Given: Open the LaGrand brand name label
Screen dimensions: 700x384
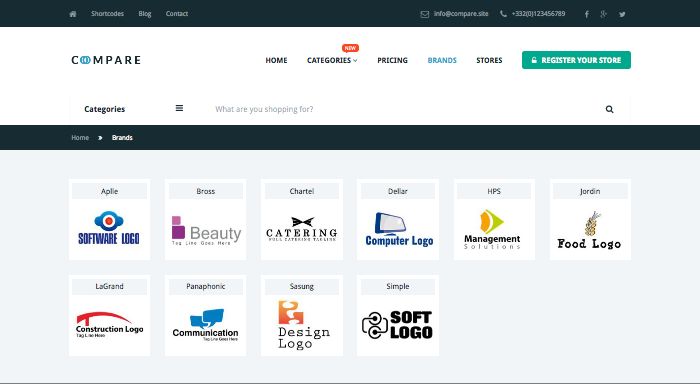Looking at the screenshot, I should tap(109, 286).
